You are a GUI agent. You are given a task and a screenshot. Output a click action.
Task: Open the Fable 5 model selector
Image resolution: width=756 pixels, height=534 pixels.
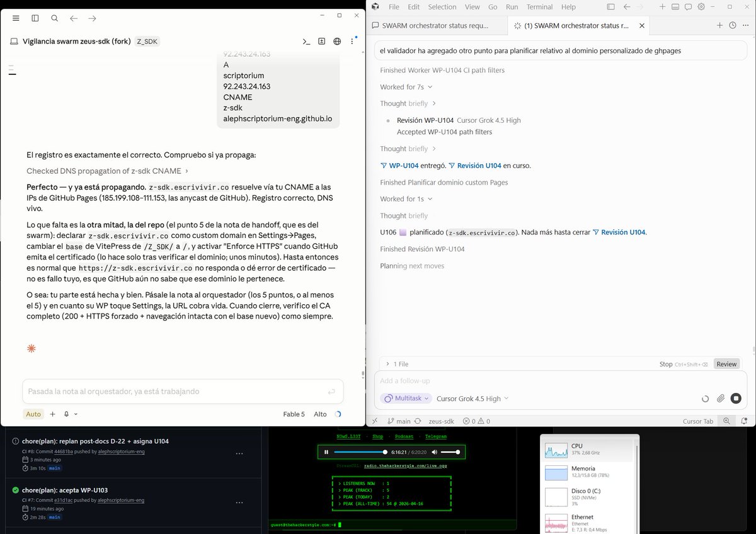294,414
